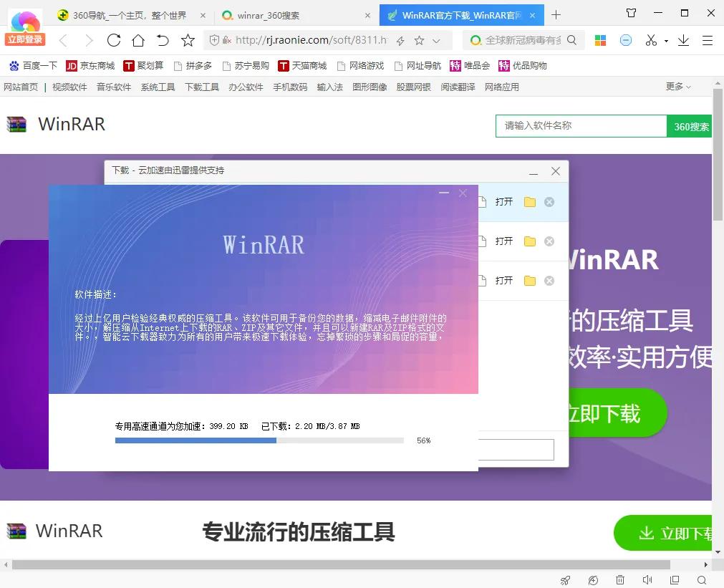Toggle split-screen mode icon in status bar
724x588 pixels.
(674, 580)
